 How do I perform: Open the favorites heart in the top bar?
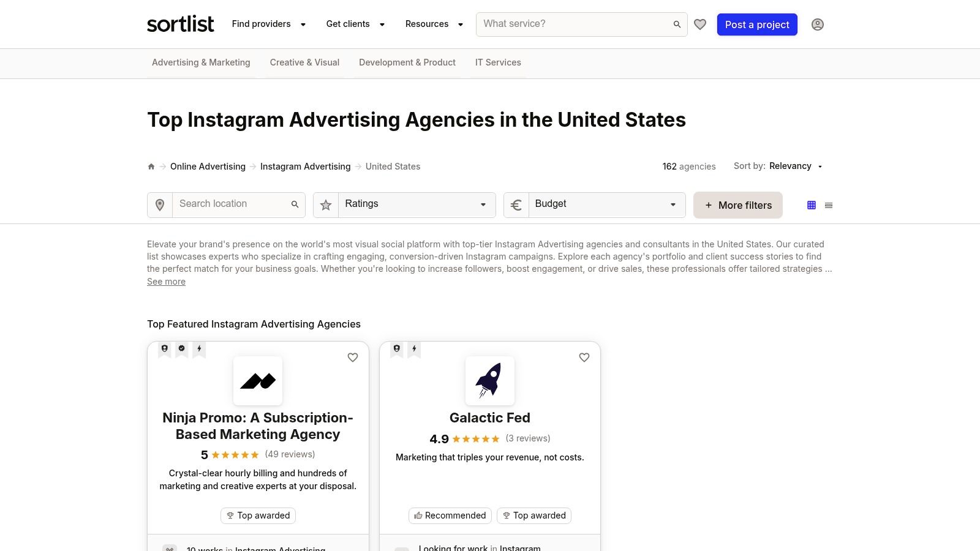click(x=700, y=24)
